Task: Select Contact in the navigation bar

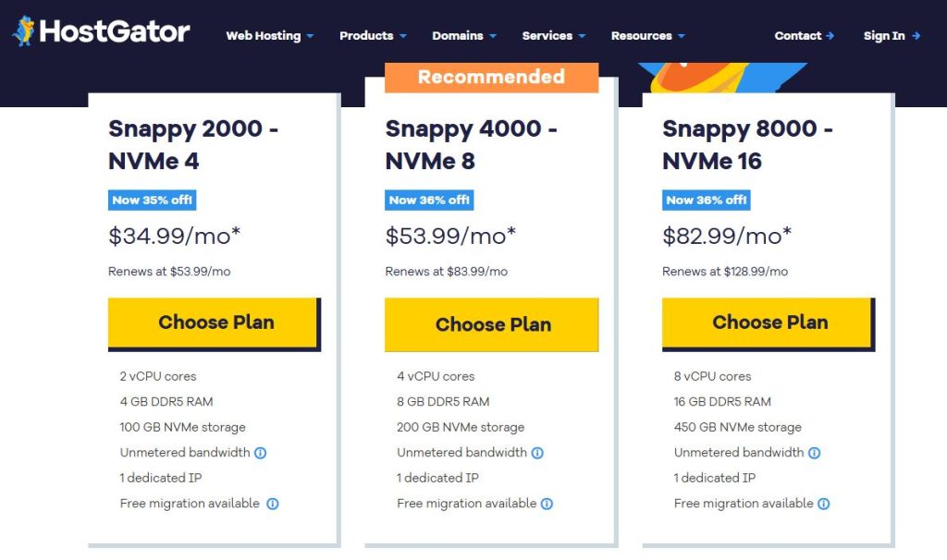Action: tap(797, 35)
